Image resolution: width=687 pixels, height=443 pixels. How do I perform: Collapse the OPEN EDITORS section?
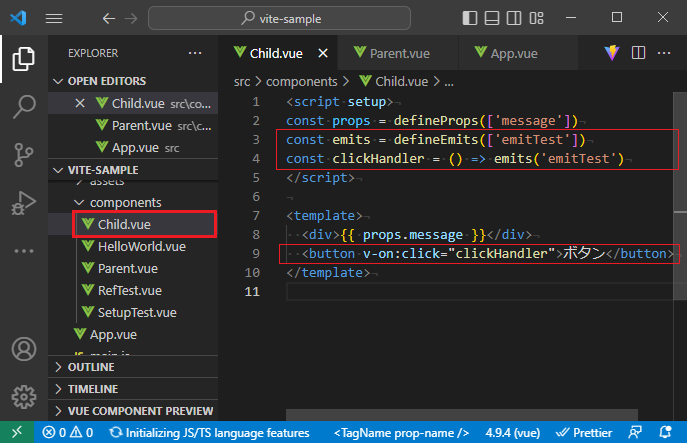point(133,81)
